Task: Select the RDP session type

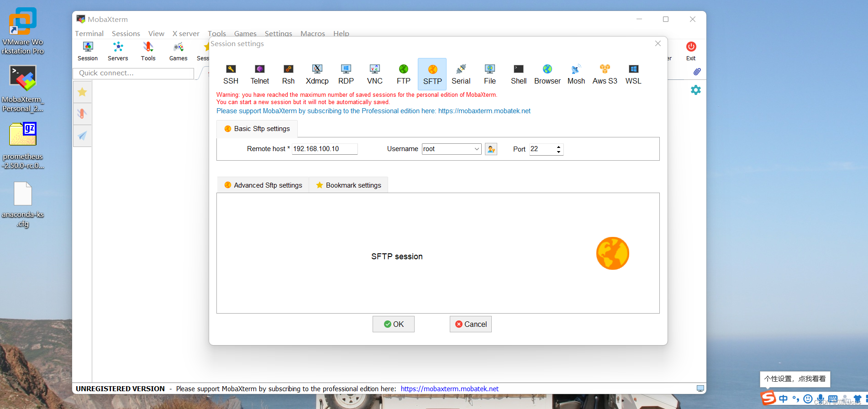Action: [346, 74]
